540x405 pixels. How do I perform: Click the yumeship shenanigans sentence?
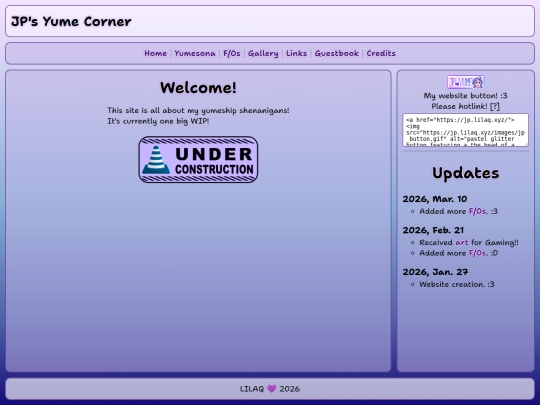pyautogui.click(x=198, y=111)
